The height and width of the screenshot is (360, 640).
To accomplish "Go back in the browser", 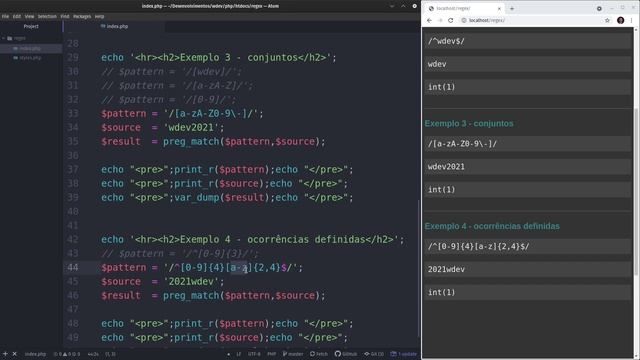I will [429, 20].
